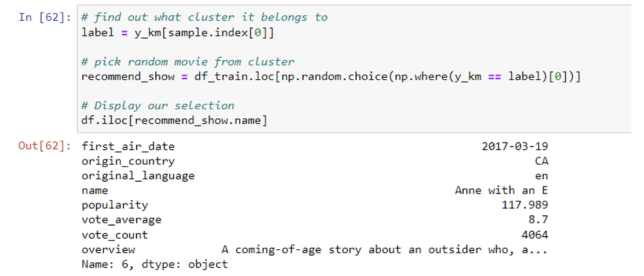The height and width of the screenshot is (276, 644).
Task: Click the first_air_date output row label
Action: coord(128,147)
